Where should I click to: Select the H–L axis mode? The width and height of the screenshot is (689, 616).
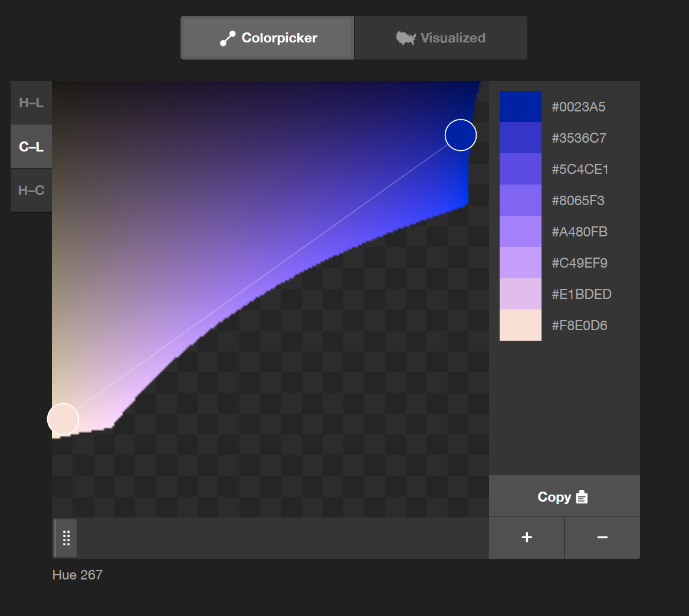[x=31, y=103]
